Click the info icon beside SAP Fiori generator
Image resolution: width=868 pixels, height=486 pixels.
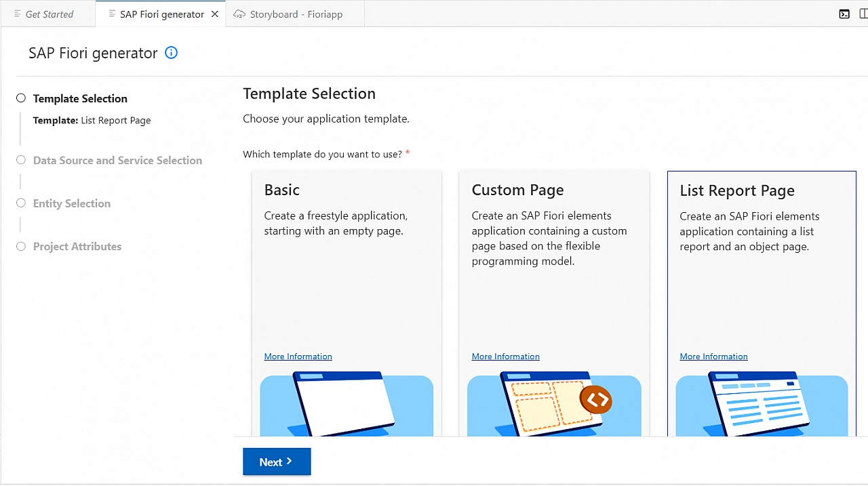click(x=172, y=53)
